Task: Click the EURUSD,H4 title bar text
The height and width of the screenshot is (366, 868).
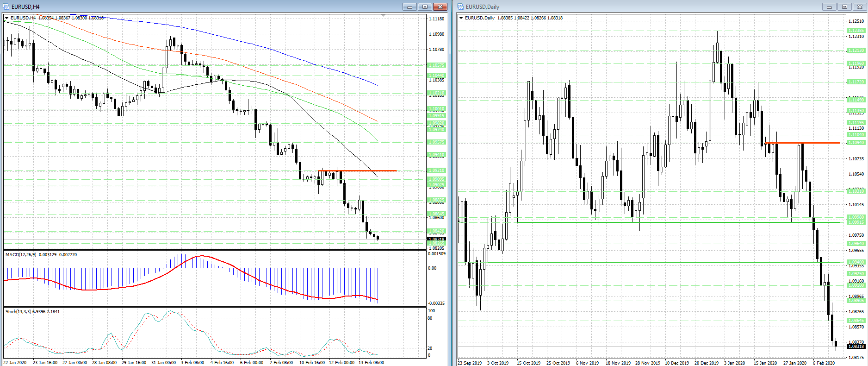Action: 25,6
